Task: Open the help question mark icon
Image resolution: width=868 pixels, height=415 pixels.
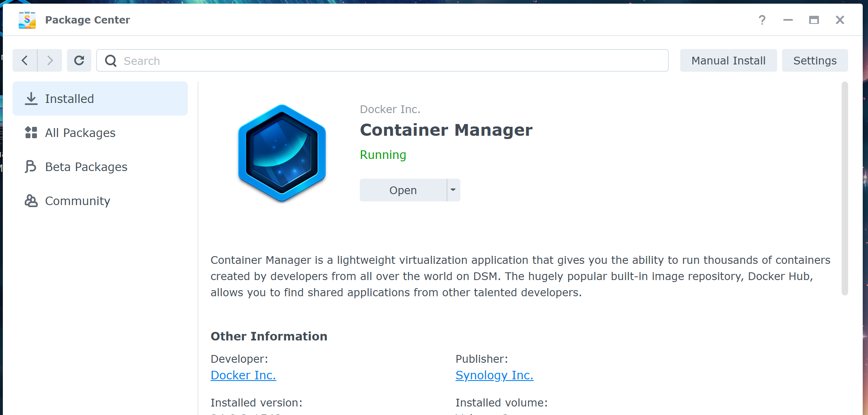Action: [762, 20]
